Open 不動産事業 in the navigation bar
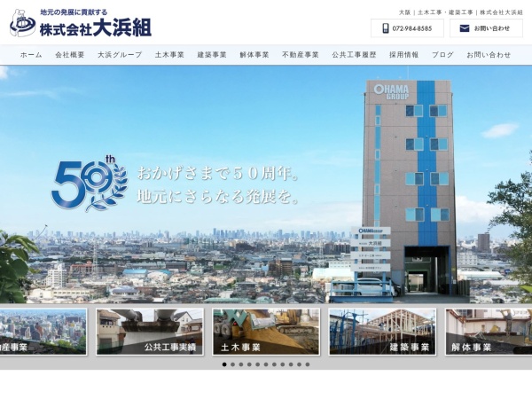The height and width of the screenshot is (399, 532). tap(301, 55)
